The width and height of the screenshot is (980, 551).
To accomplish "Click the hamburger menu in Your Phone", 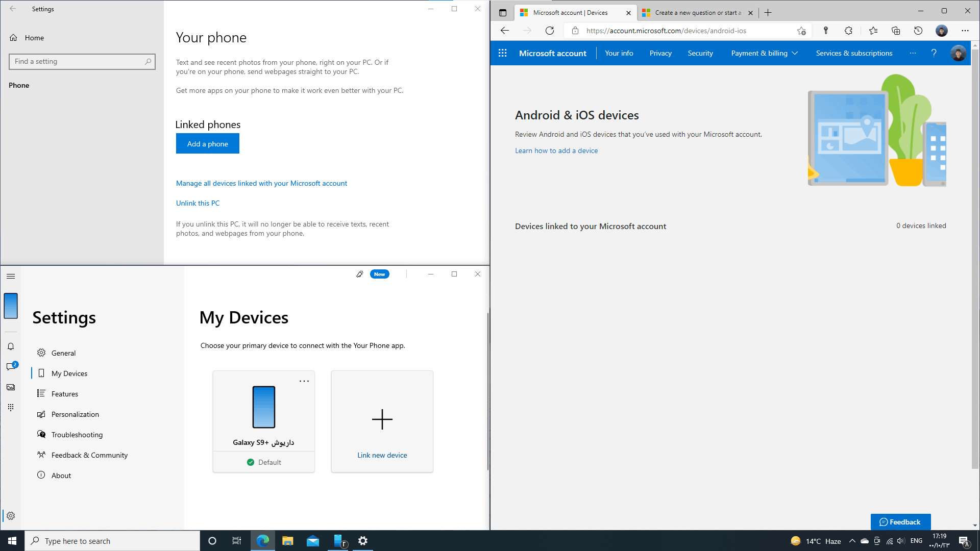I will pyautogui.click(x=11, y=276).
